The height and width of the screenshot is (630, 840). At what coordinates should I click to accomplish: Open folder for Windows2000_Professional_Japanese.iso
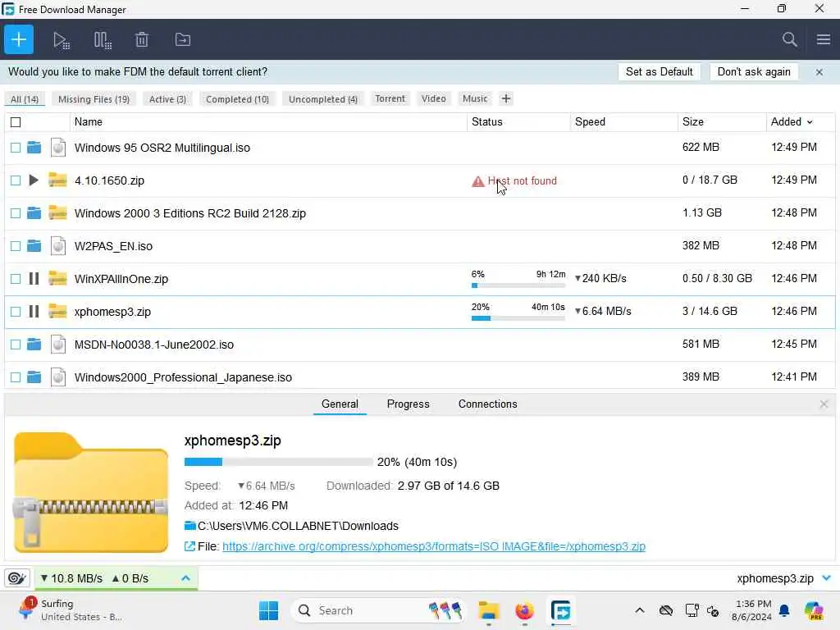tap(34, 377)
